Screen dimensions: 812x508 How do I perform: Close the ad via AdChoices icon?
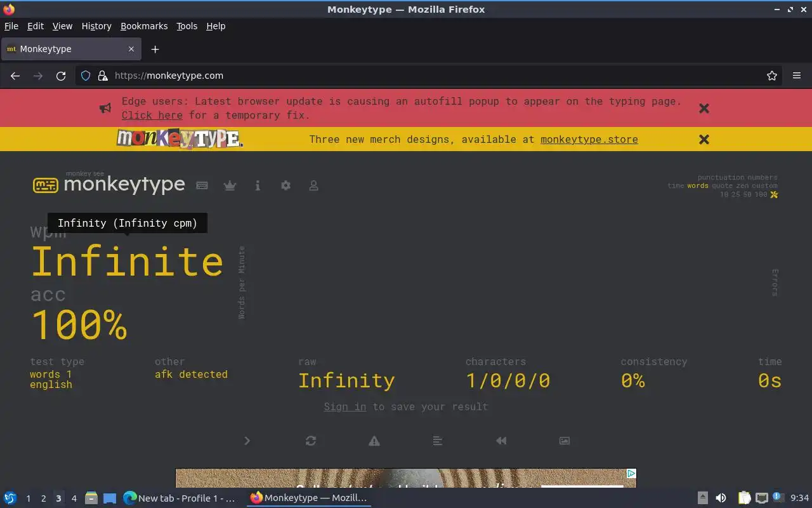point(631,474)
